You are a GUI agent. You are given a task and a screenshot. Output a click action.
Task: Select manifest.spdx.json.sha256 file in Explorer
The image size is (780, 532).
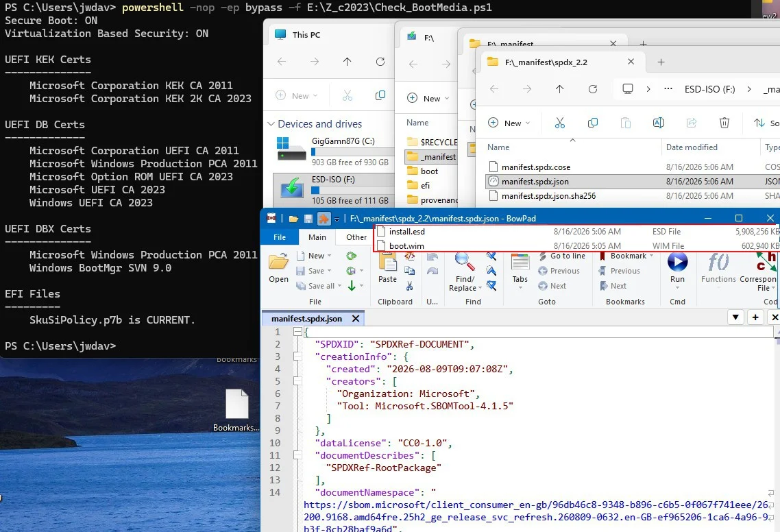[x=548, y=196]
